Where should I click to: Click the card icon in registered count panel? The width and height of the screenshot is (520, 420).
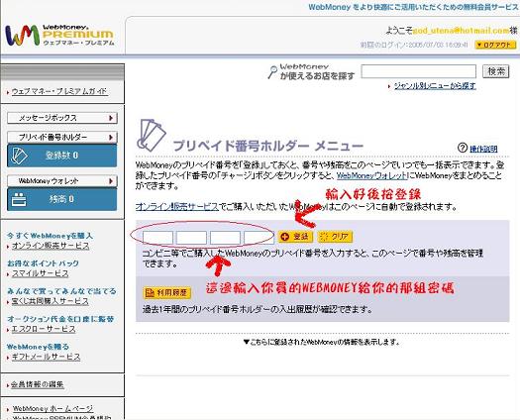click(x=19, y=156)
